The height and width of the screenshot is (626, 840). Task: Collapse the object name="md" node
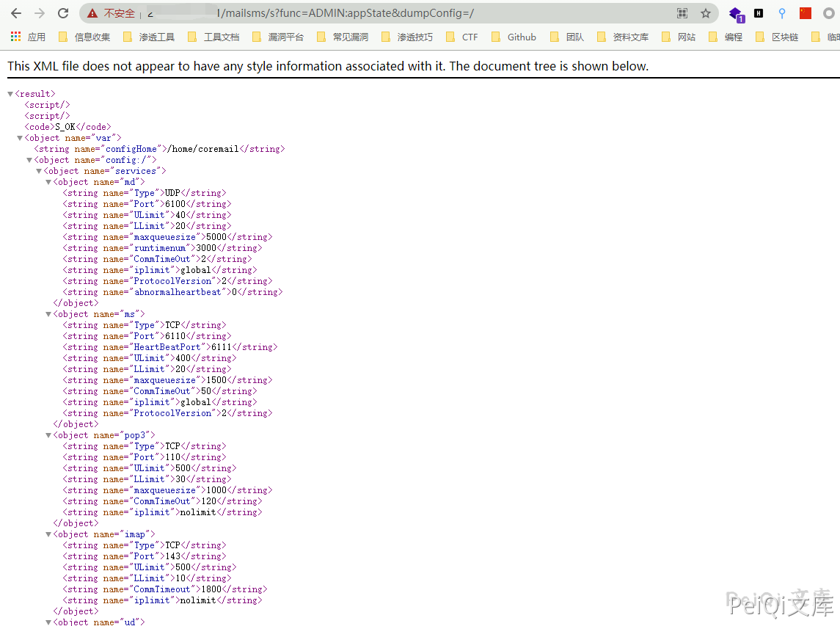click(48, 182)
